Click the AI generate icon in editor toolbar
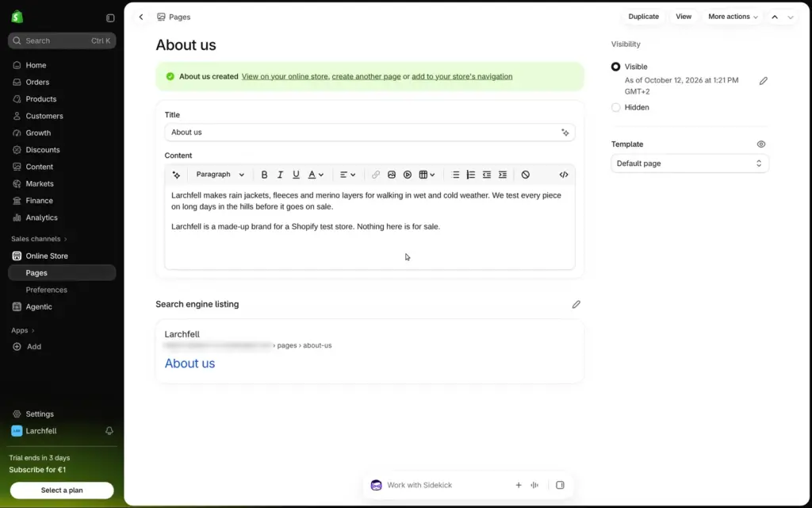Screen dimensions: 812x508 [x=176, y=175]
